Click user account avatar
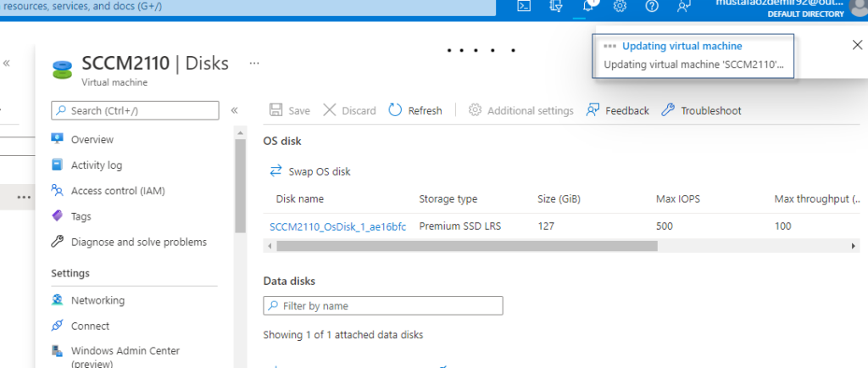 860,7
